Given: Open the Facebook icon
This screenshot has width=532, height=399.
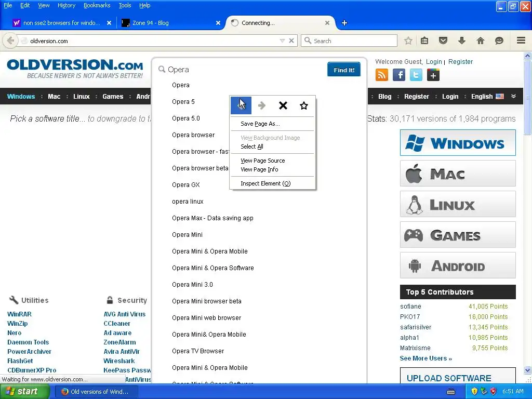Looking at the screenshot, I should [x=399, y=75].
